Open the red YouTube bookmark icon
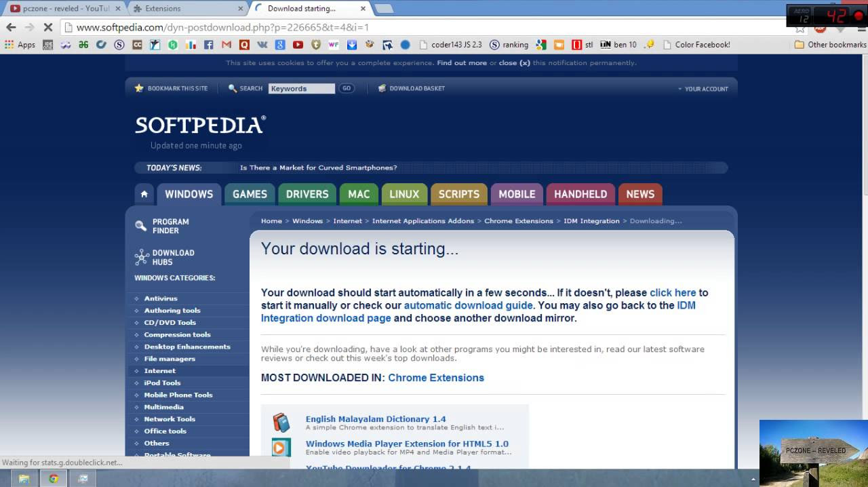Screen dimensions: 868x487 coord(298,45)
